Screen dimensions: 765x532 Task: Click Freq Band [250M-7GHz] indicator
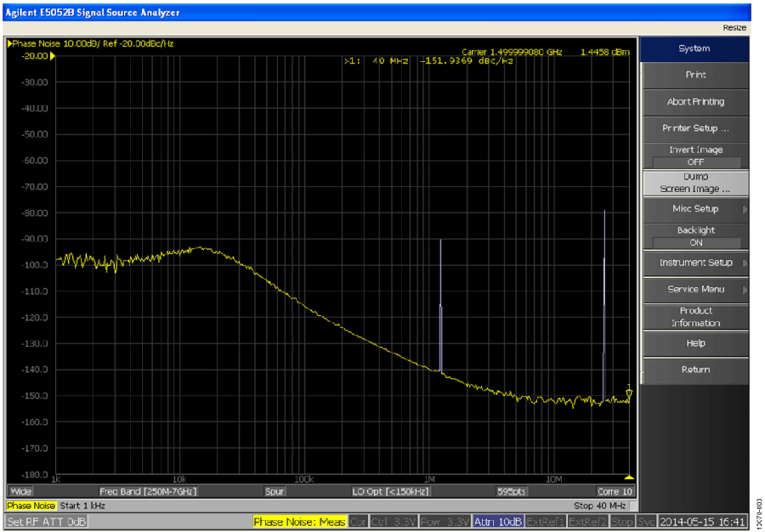pos(148,491)
